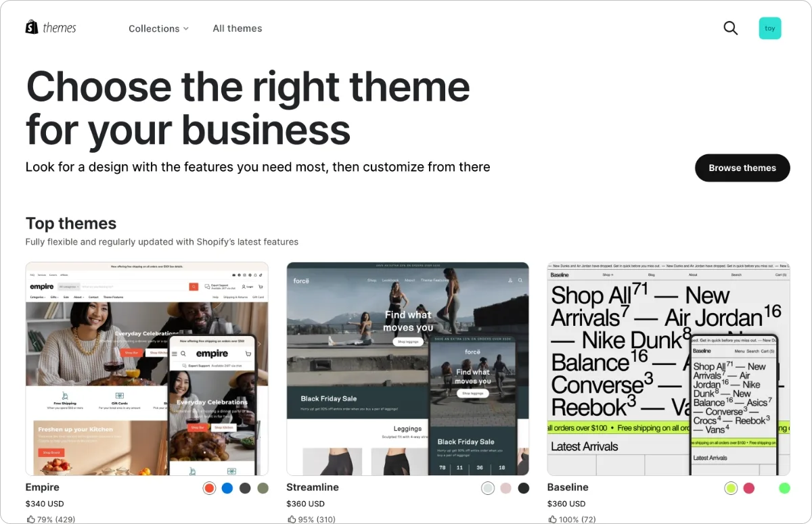Select Baseline's lime yellow color swatch
This screenshot has width=812, height=524.
coord(731,488)
